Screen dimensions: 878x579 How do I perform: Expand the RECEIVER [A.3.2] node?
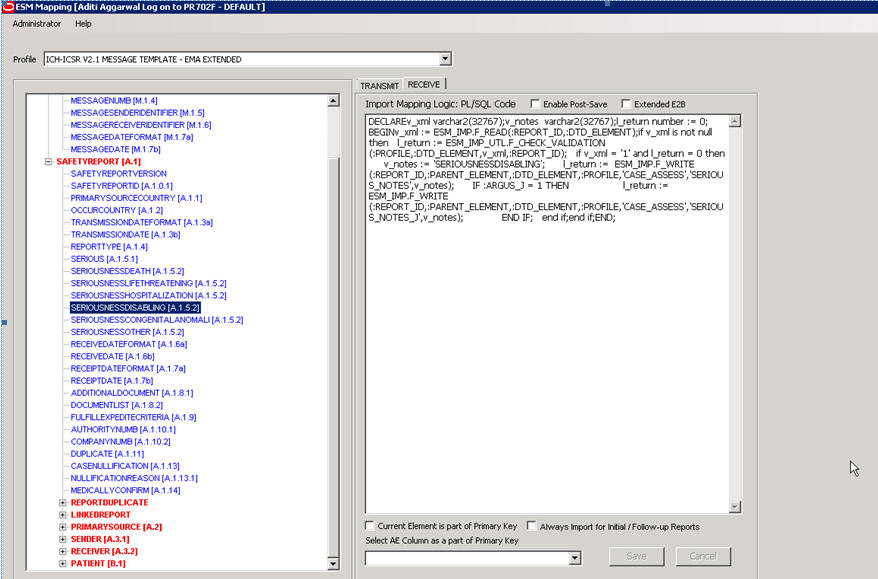(63, 551)
